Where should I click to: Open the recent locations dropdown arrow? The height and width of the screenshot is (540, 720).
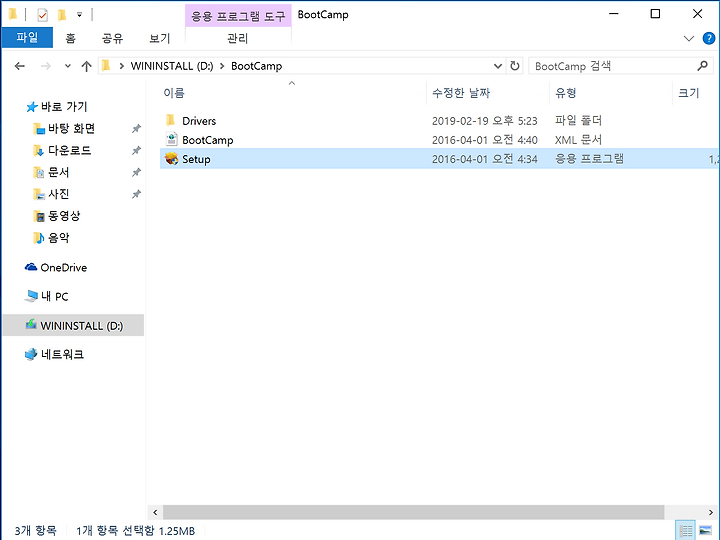point(68,66)
